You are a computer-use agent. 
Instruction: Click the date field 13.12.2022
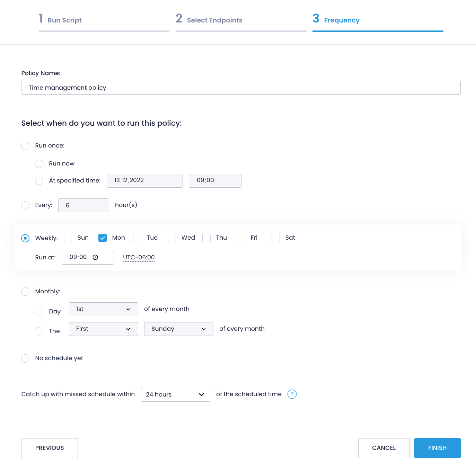(x=145, y=181)
